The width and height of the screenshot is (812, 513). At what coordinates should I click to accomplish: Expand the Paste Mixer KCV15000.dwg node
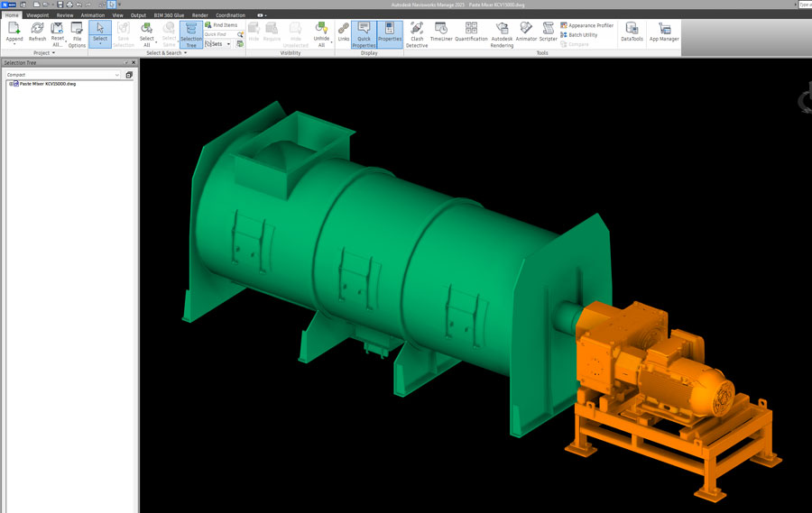10,84
